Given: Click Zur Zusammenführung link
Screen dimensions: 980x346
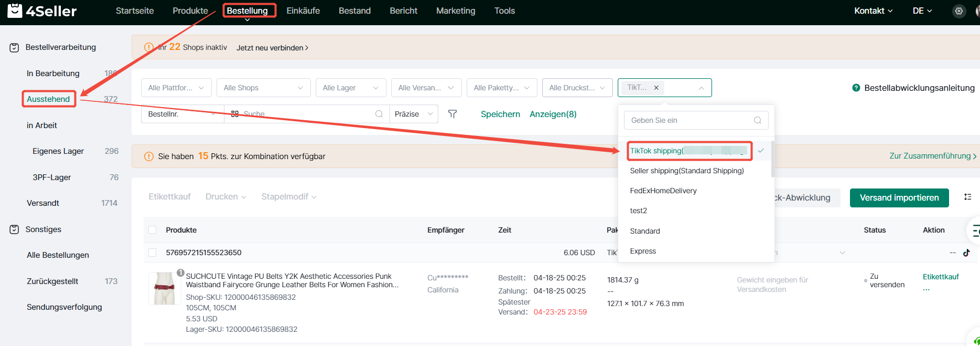Looking at the screenshot, I should pyautogui.click(x=933, y=156).
